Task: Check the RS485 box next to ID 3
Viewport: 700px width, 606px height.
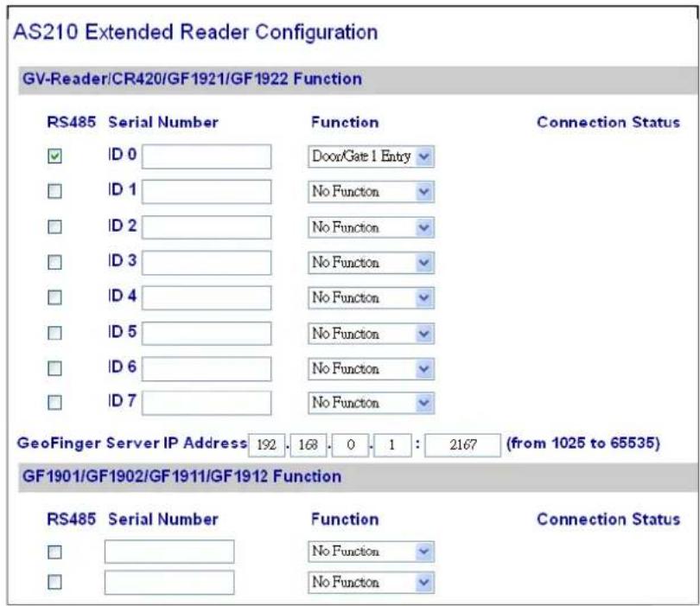Action: [x=55, y=262]
